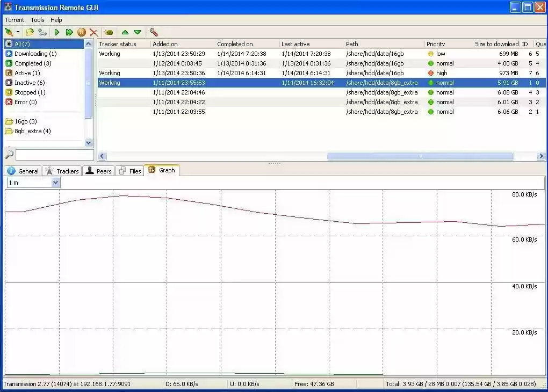
Task: Click the low priority yellow icon
Action: (430, 54)
